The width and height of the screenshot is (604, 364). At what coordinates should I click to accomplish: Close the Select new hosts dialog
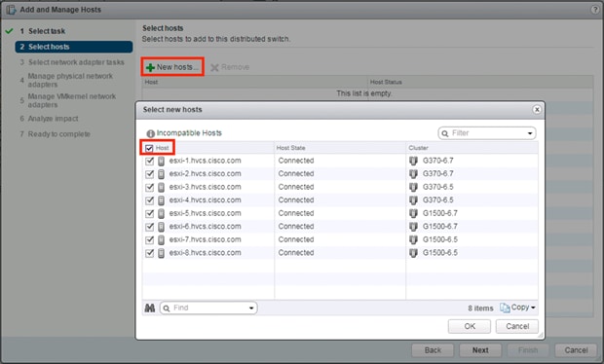(537, 110)
